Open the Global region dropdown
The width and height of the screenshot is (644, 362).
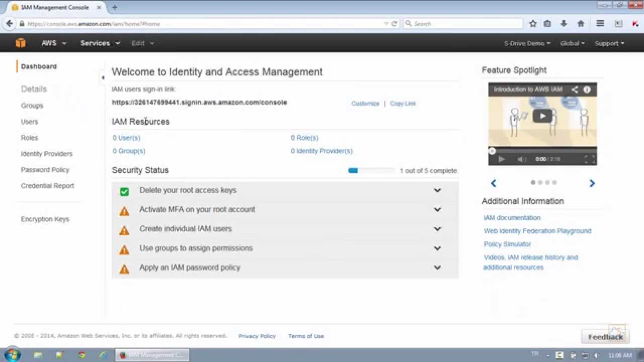[573, 43]
